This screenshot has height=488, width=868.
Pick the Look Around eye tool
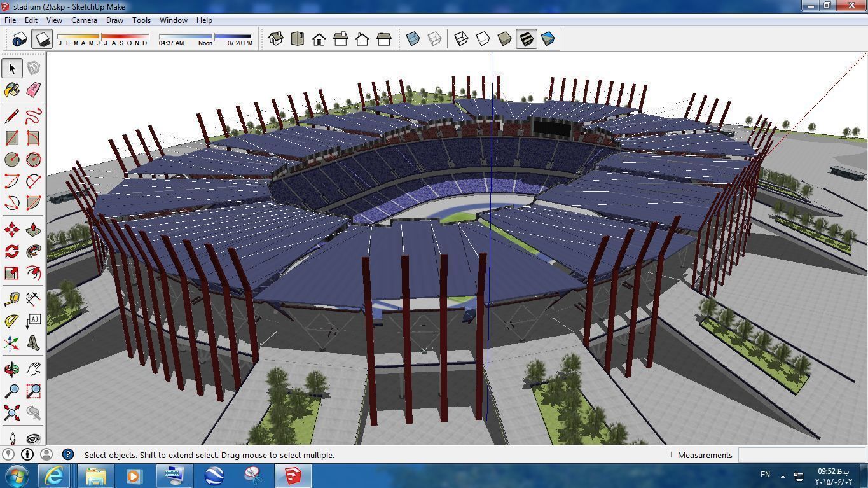(x=34, y=438)
